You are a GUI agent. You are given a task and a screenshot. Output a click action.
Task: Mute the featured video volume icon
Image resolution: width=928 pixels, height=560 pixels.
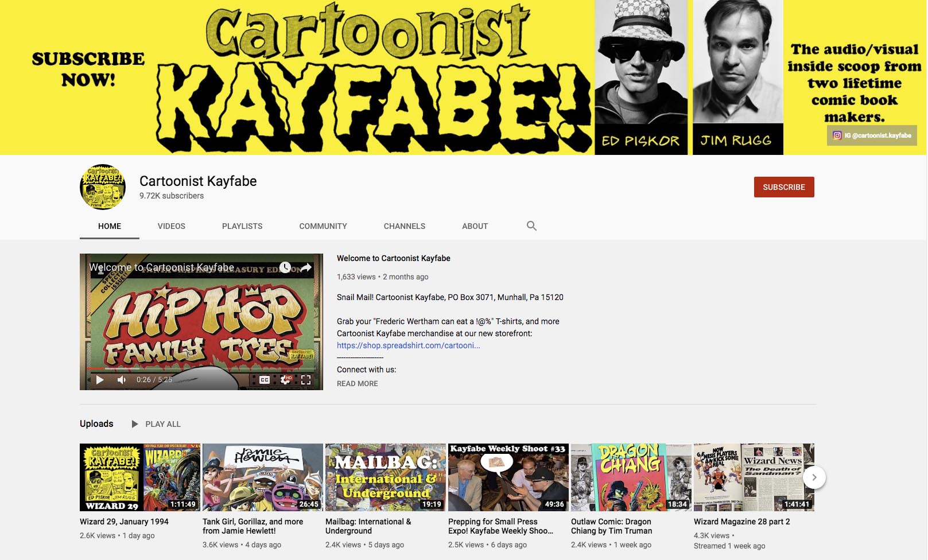122,380
